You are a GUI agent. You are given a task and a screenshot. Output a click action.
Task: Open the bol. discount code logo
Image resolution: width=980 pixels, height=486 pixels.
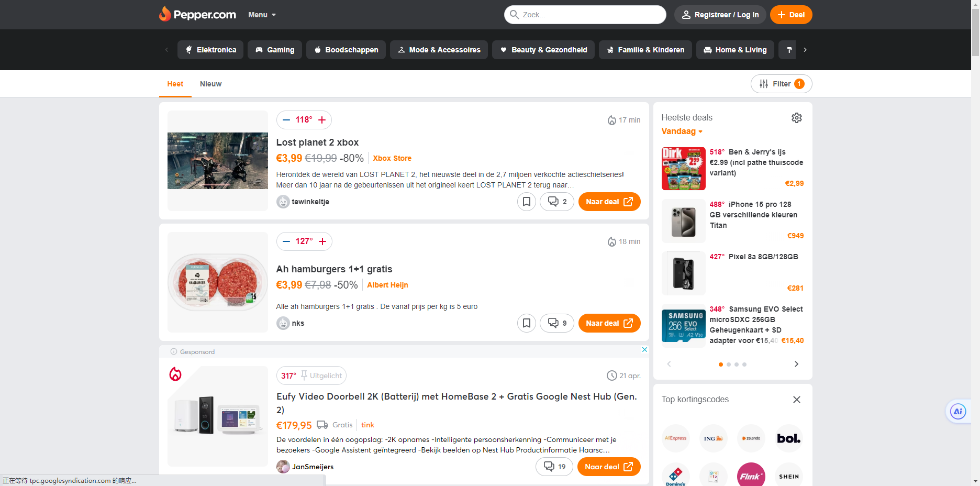[788, 438]
